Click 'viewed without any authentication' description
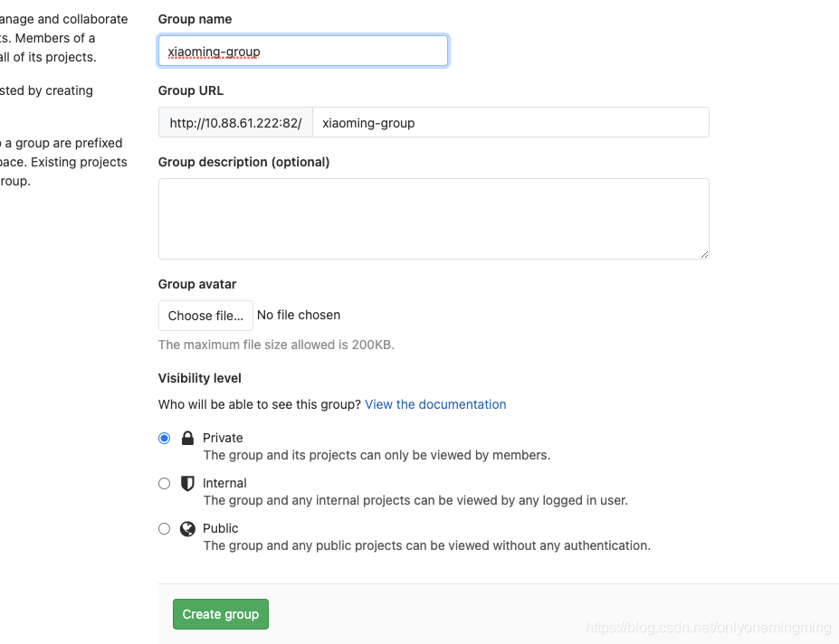The height and width of the screenshot is (644, 839). (427, 545)
